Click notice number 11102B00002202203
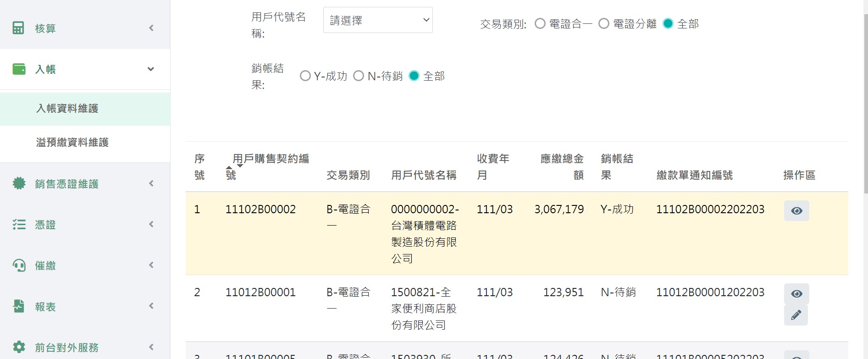This screenshot has height=359, width=868. (710, 210)
